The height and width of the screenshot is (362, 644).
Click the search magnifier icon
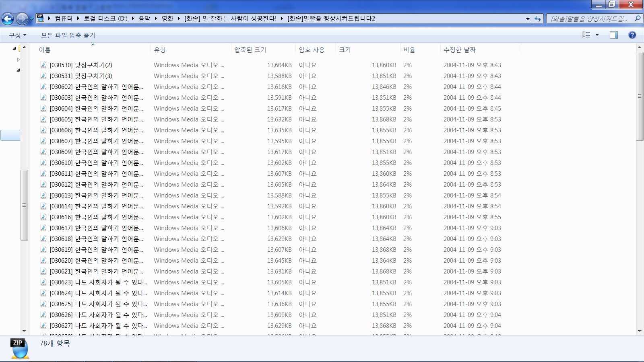(x=637, y=19)
